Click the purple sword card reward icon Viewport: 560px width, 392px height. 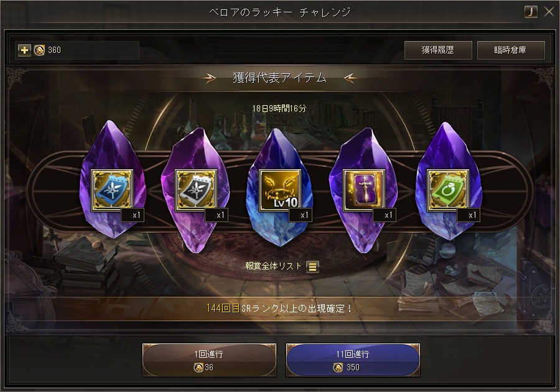[x=364, y=190]
